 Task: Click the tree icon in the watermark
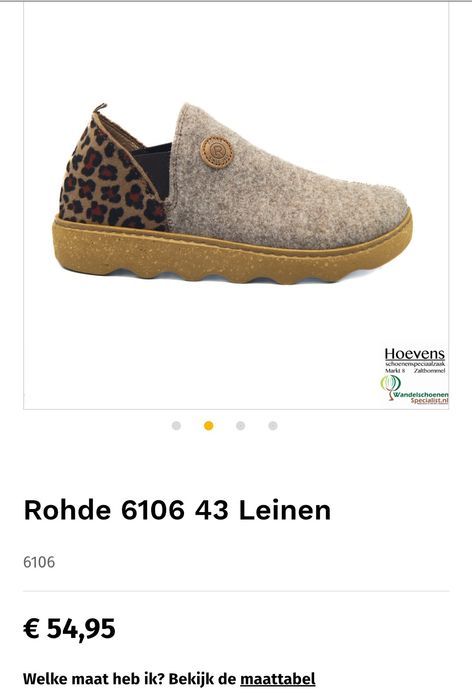[x=390, y=387]
